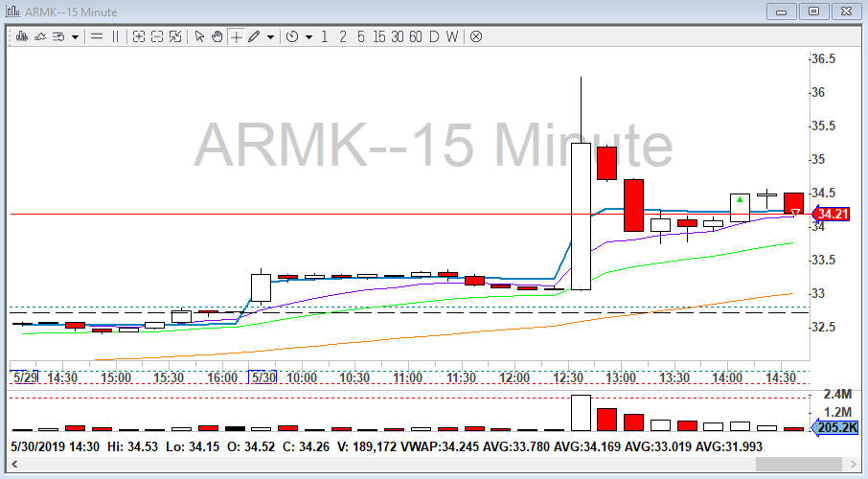Click the candlestick chart type icon
This screenshot has height=479, width=868.
(22, 36)
